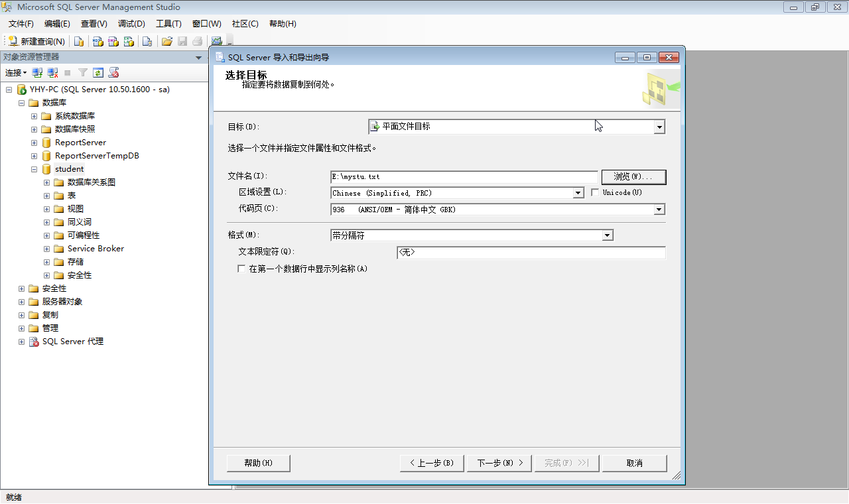This screenshot has width=849, height=504.
Task: Open the 区域设置 locale dropdown
Action: tap(578, 193)
